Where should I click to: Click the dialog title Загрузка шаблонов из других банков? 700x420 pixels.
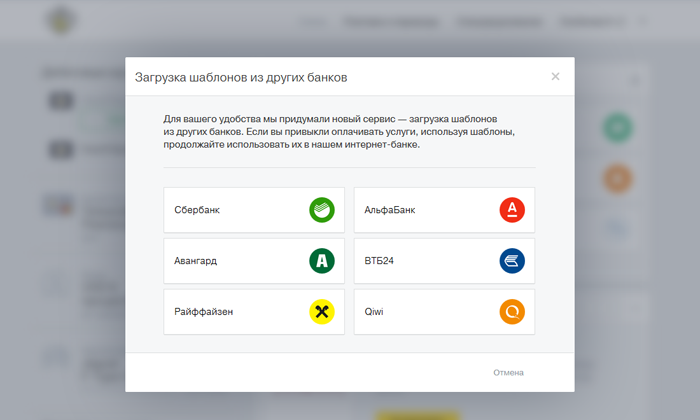tap(241, 78)
